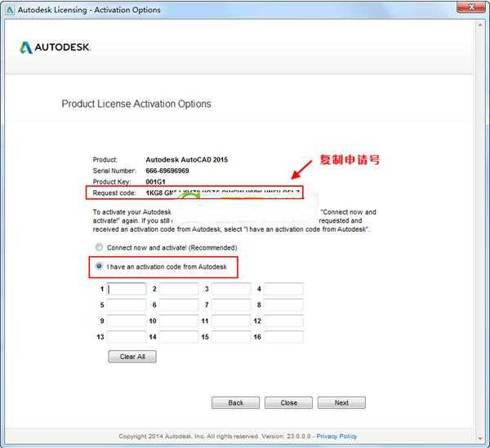Close the window with the red X
The image size is (490, 448).
[x=471, y=7]
